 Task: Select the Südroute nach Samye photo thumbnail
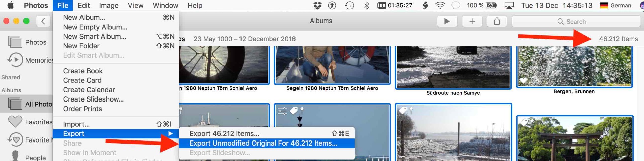pyautogui.click(x=453, y=67)
